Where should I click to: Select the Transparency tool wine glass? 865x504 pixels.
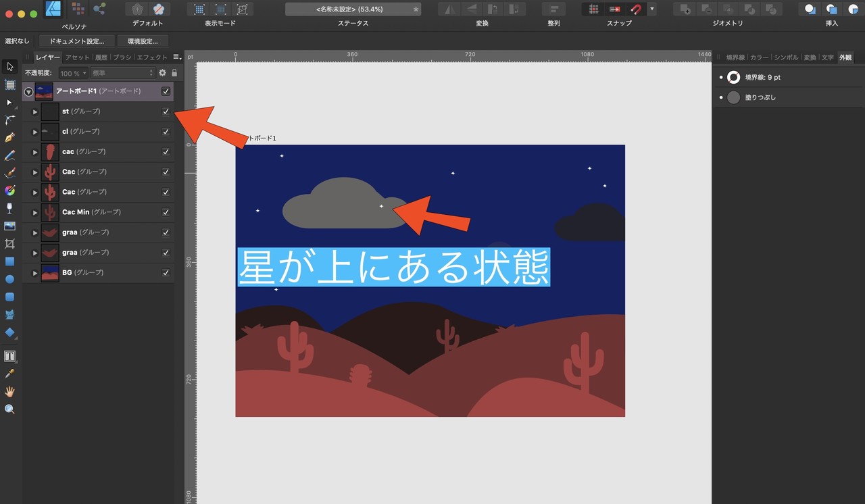point(9,208)
